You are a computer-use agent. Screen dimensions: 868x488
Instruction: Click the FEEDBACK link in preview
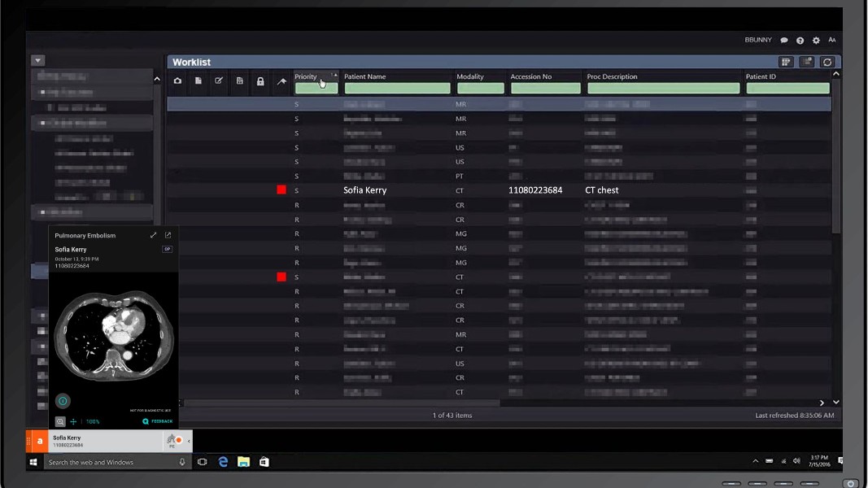158,421
